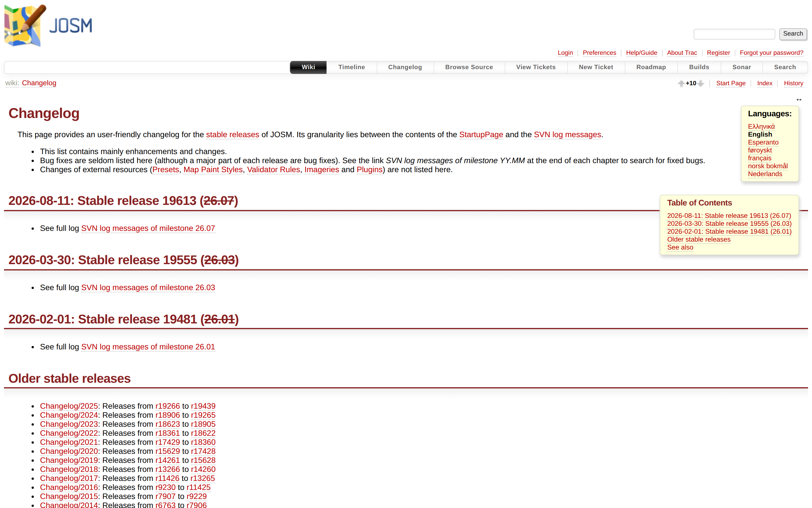Click the JOSM logo image

coord(48,25)
